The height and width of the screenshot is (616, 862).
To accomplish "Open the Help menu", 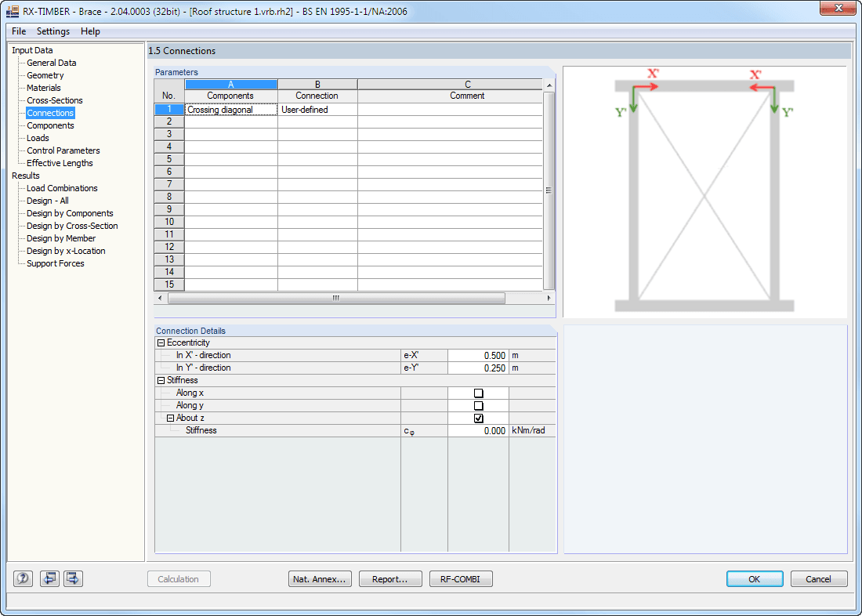I will tap(90, 31).
